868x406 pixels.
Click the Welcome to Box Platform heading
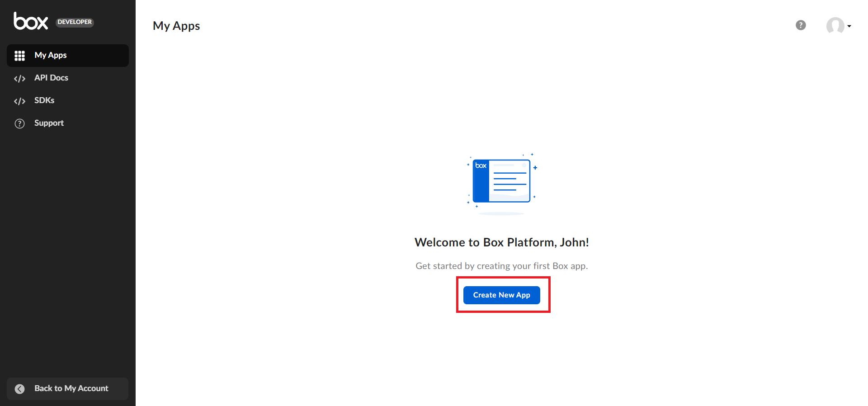click(501, 242)
